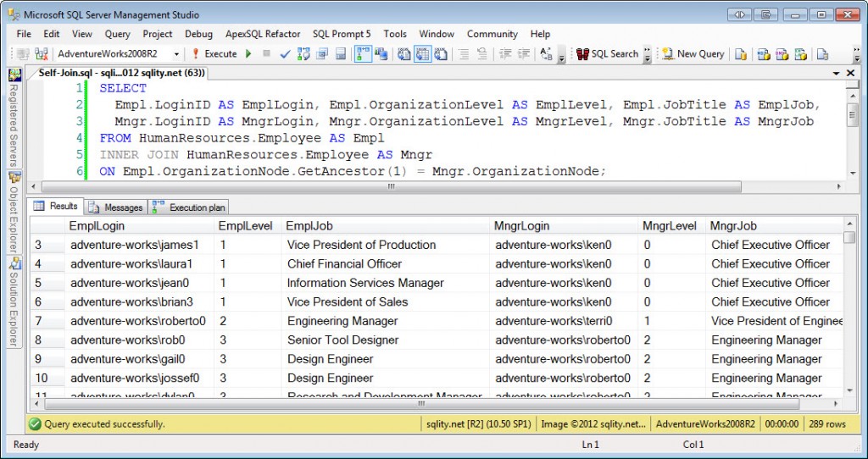Select the Results tab

(x=55, y=207)
